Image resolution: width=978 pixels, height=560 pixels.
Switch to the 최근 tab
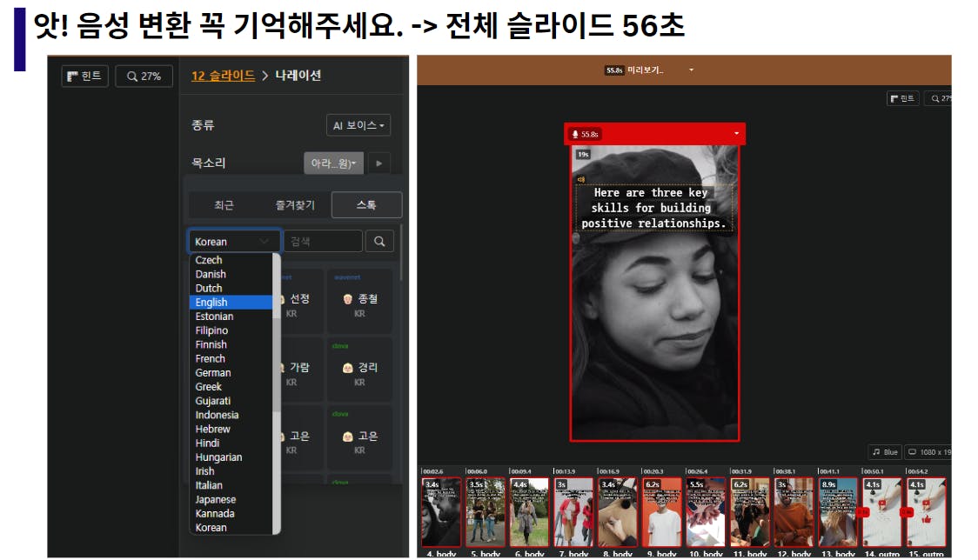(x=224, y=205)
